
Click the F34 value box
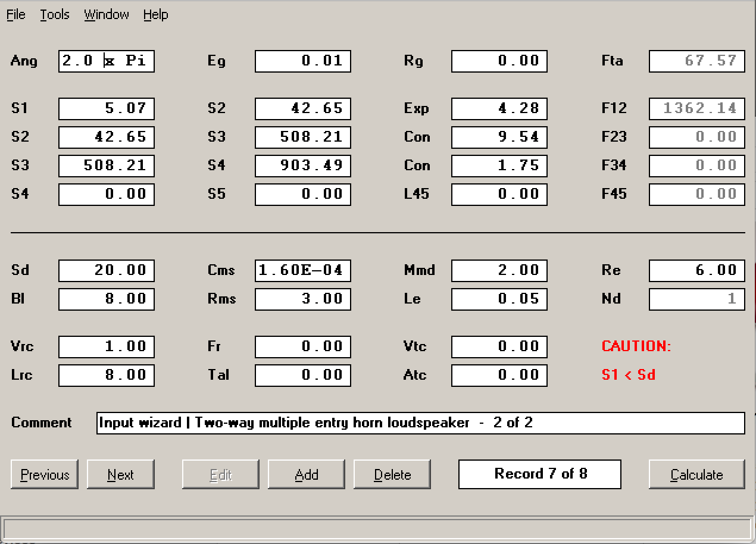(x=697, y=165)
